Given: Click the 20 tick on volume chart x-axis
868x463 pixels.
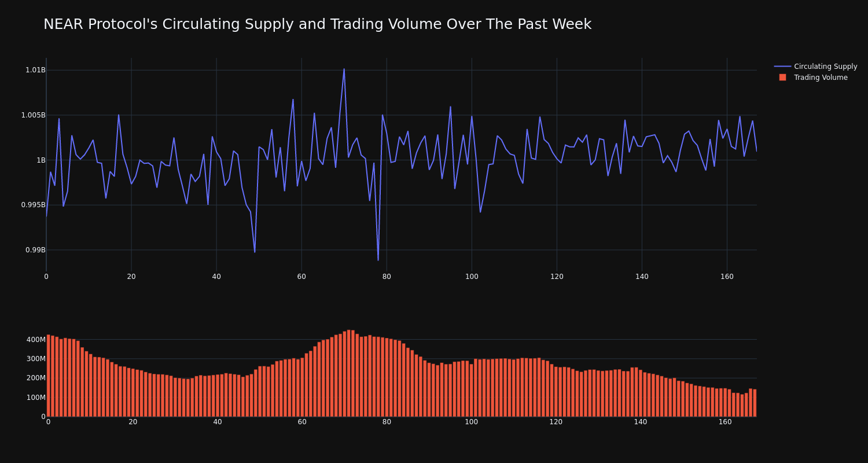Looking at the screenshot, I should [133, 422].
